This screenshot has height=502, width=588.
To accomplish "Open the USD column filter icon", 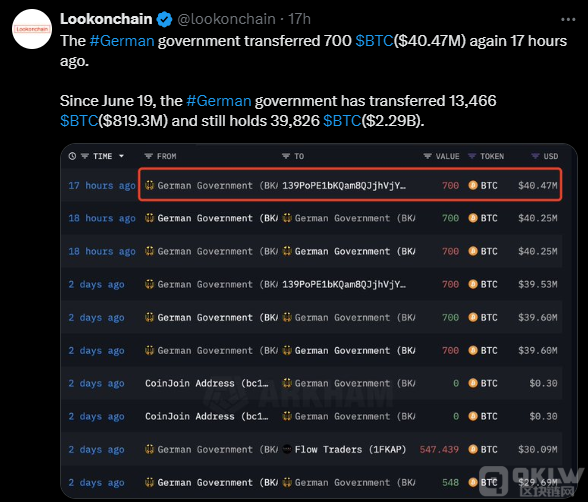I will click(535, 156).
